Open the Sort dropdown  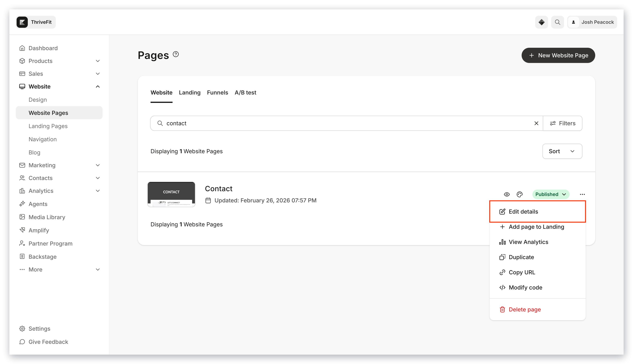pos(562,151)
